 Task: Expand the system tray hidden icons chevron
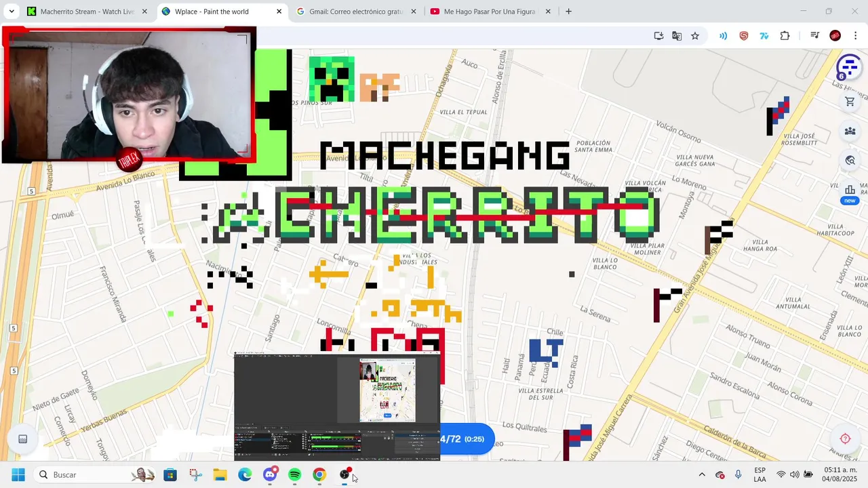[702, 474]
